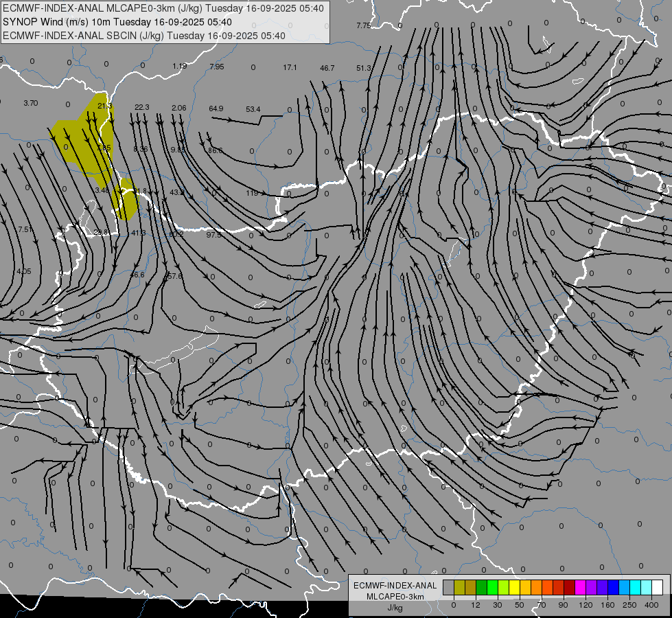Click the map value 7.75
Image resolution: width=672 pixels, height=618 pixels.
tap(363, 25)
